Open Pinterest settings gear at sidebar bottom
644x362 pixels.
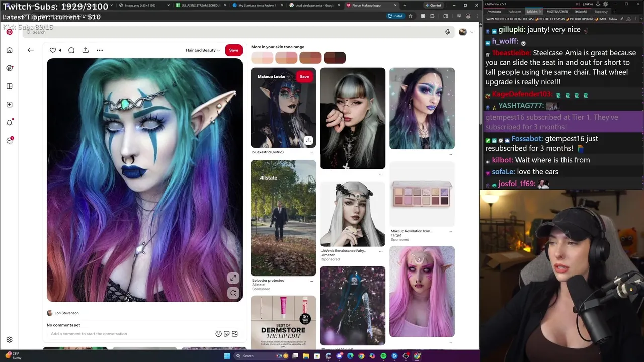click(x=9, y=340)
